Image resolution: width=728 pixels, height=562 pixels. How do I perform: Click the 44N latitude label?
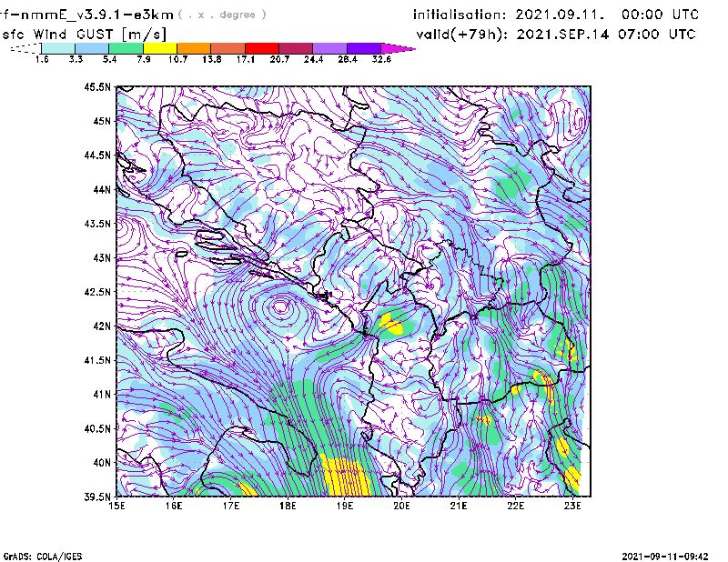click(102, 189)
